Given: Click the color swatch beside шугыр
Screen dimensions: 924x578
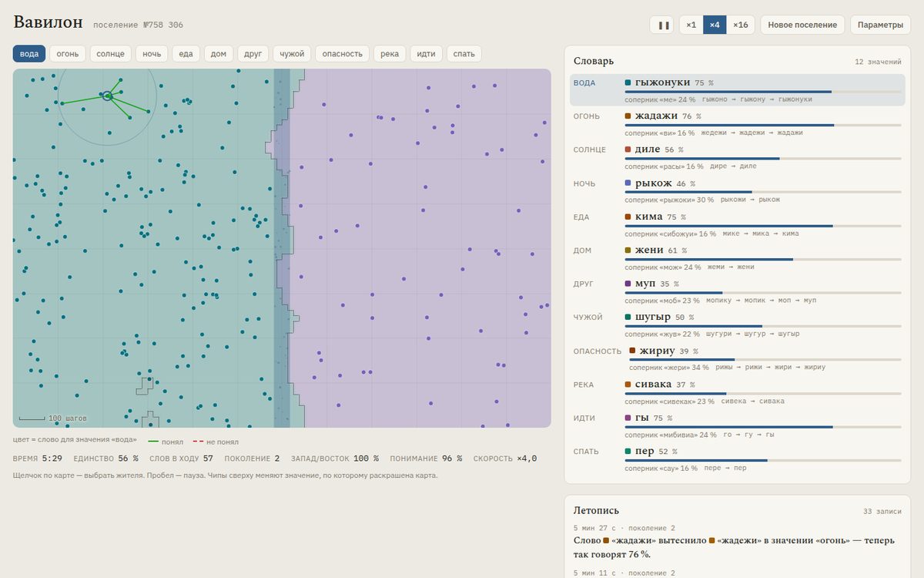Looking at the screenshot, I should point(628,317).
